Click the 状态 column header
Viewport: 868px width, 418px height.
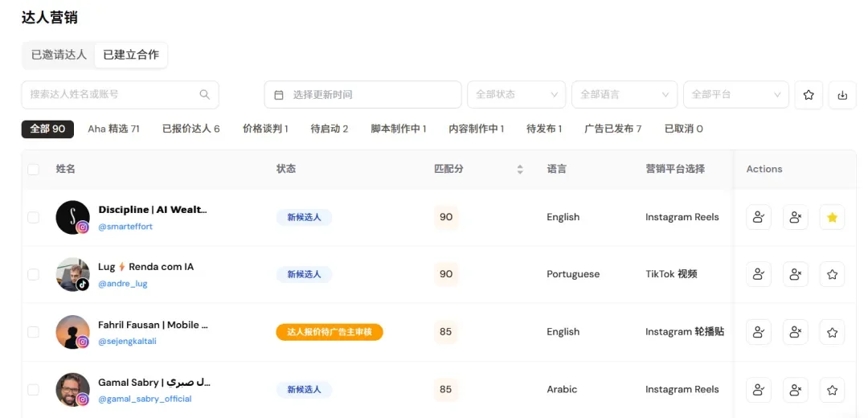tap(286, 169)
